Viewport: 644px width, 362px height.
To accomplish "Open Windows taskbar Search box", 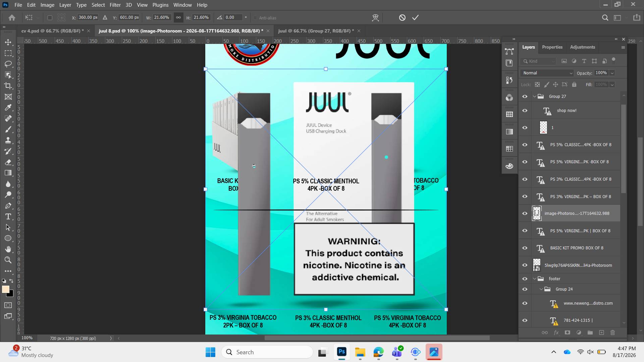I will pos(267,352).
